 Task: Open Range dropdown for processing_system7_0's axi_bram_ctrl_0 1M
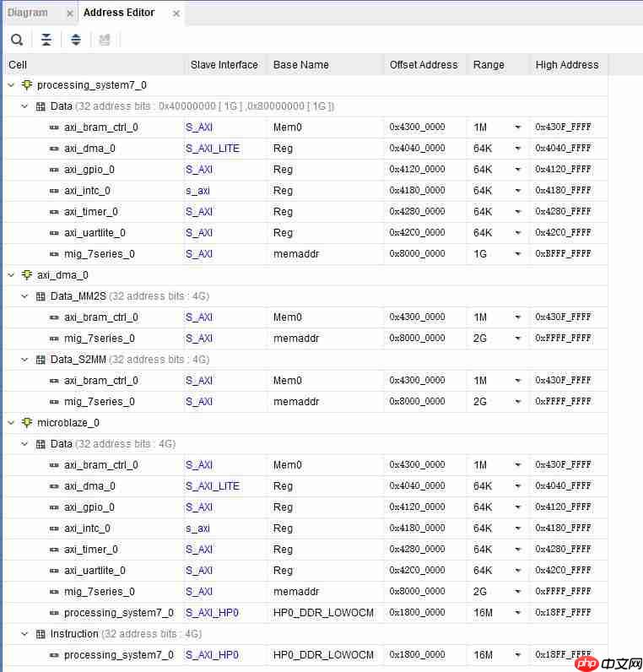(518, 127)
